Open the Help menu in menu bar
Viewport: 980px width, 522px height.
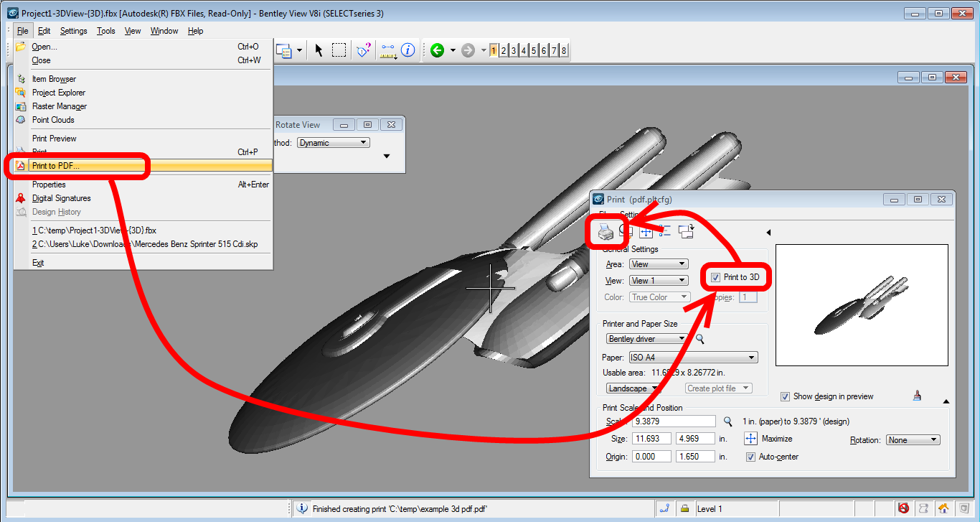(195, 31)
